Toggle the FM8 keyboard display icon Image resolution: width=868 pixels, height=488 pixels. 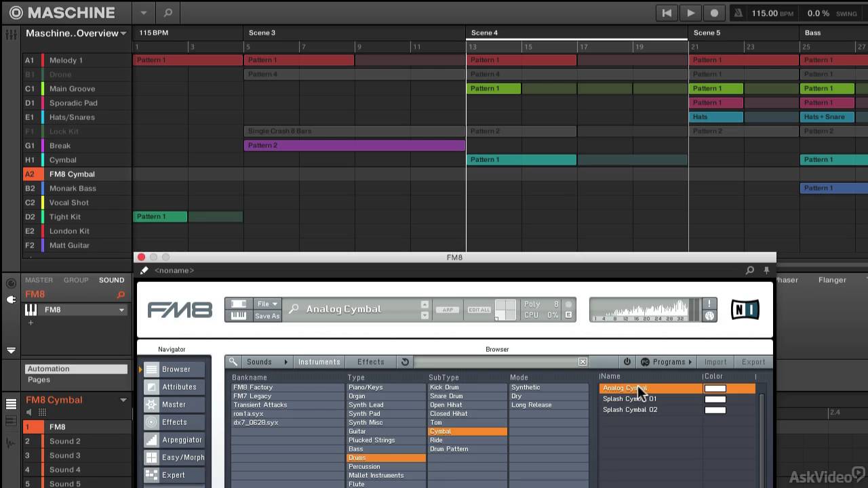pos(239,315)
